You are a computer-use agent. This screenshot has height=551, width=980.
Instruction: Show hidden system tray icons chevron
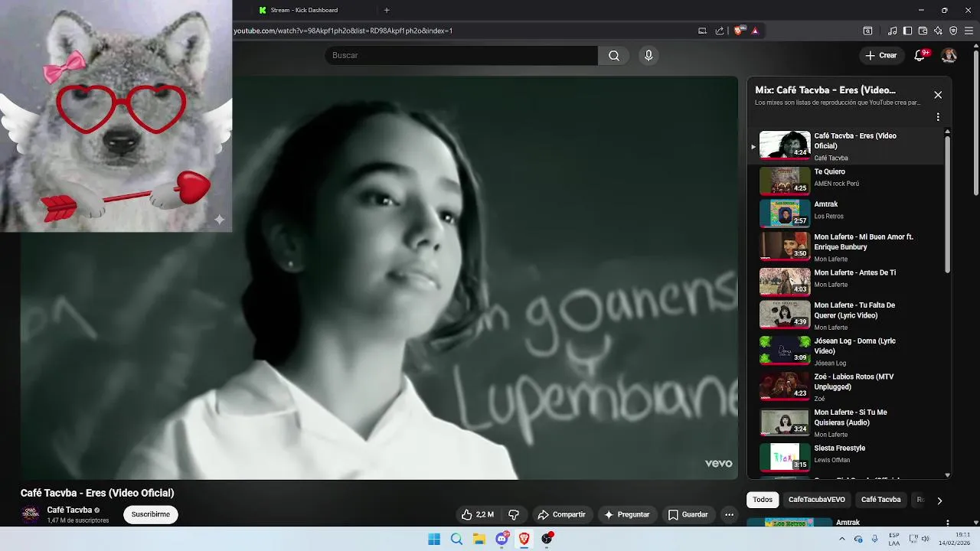[x=842, y=539]
